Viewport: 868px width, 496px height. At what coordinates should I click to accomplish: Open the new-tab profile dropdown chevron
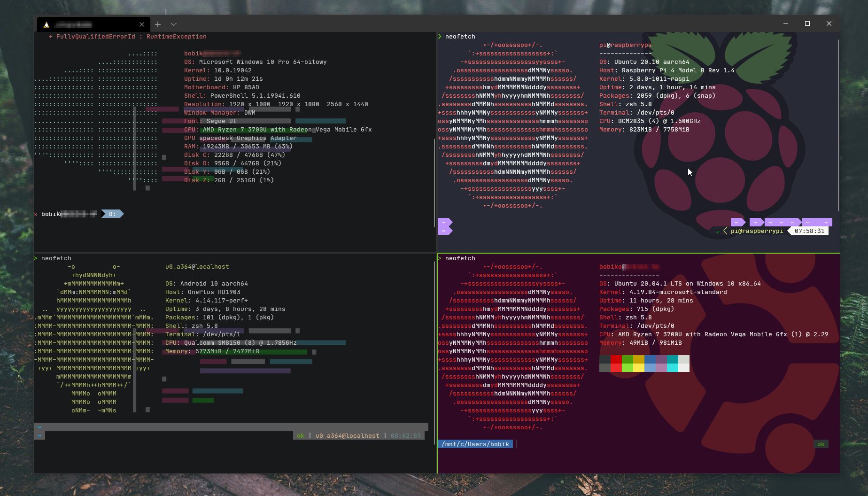174,24
